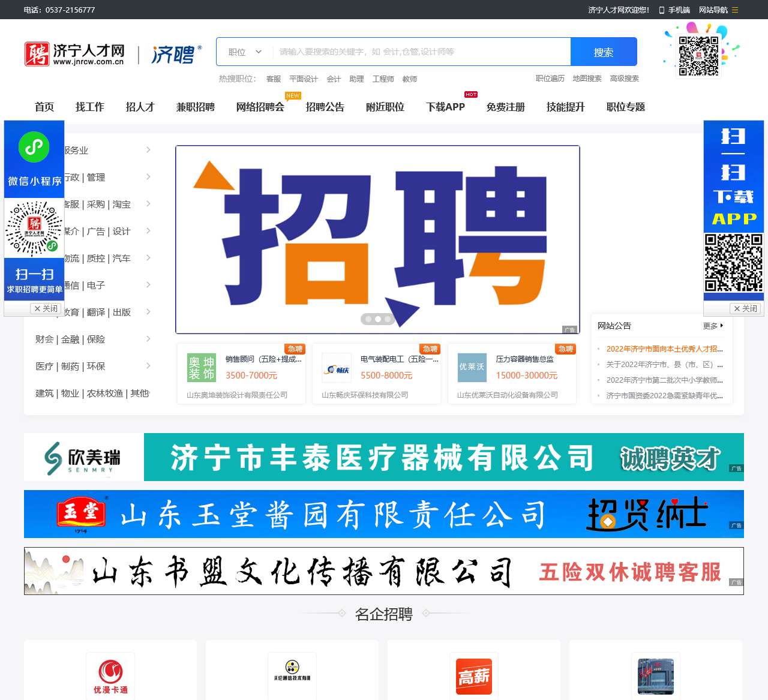
Task: Open 下载APP navigation item
Action: coord(446,107)
